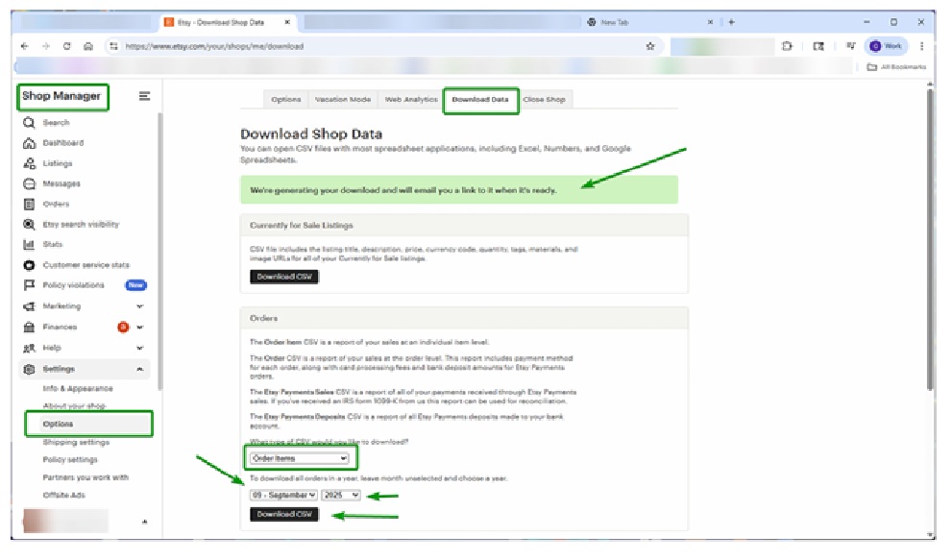This screenshot has width=952, height=560.
Task: Collapse the Settings submenu chevron
Action: tap(139, 369)
